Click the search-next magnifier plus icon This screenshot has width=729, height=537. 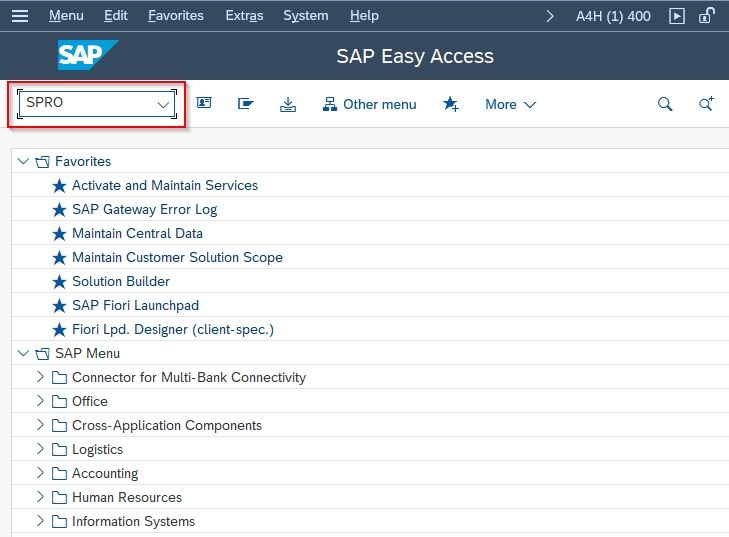pyautogui.click(x=707, y=103)
